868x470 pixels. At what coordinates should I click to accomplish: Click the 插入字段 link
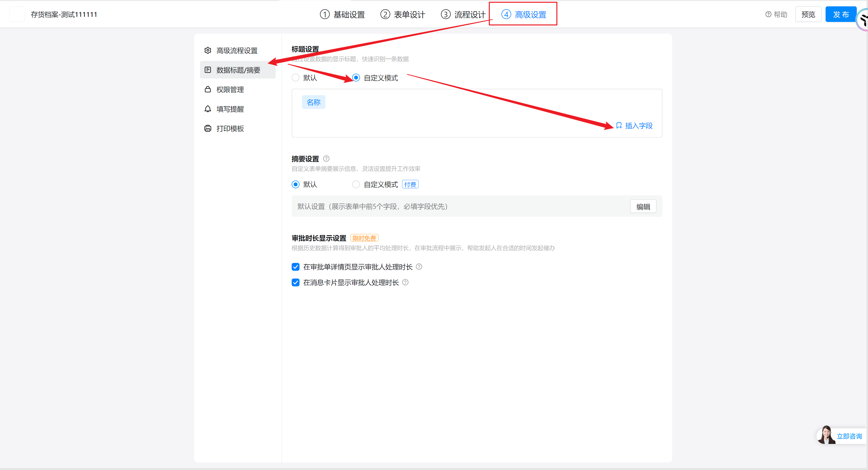click(635, 126)
